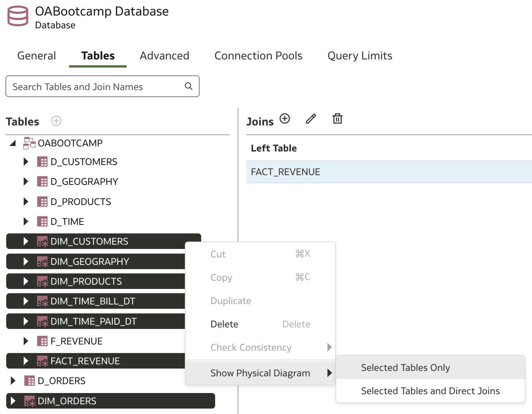
Task: Go to Connection Pools tab
Action: pos(258,56)
